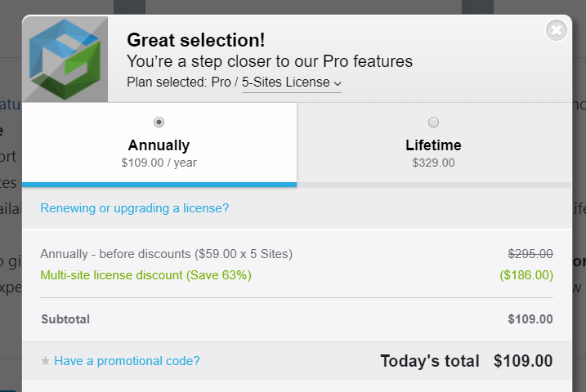Click Have a promotional code link
The height and width of the screenshot is (392, 586).
click(127, 361)
